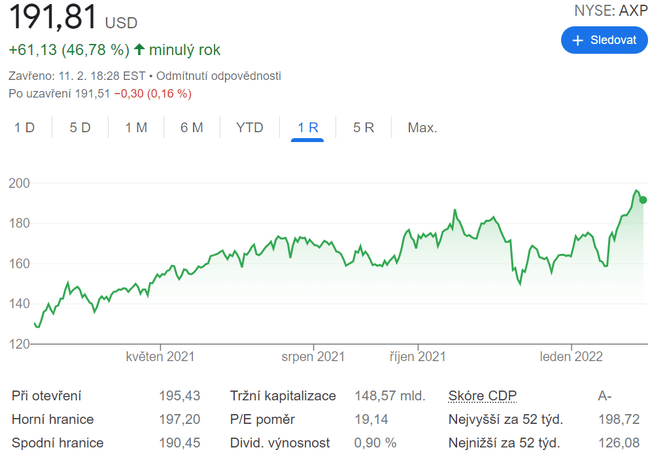Select the 1 D time range tab
650x460 pixels.
(x=24, y=127)
